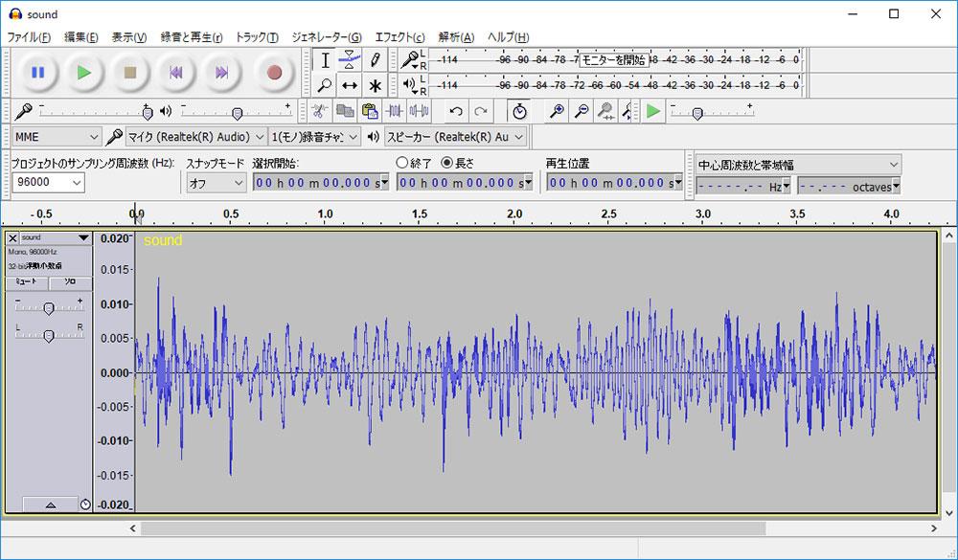Screen dimensions: 958x560
Task: Select the Multi-Tool asterisk icon
Action: tap(375, 85)
